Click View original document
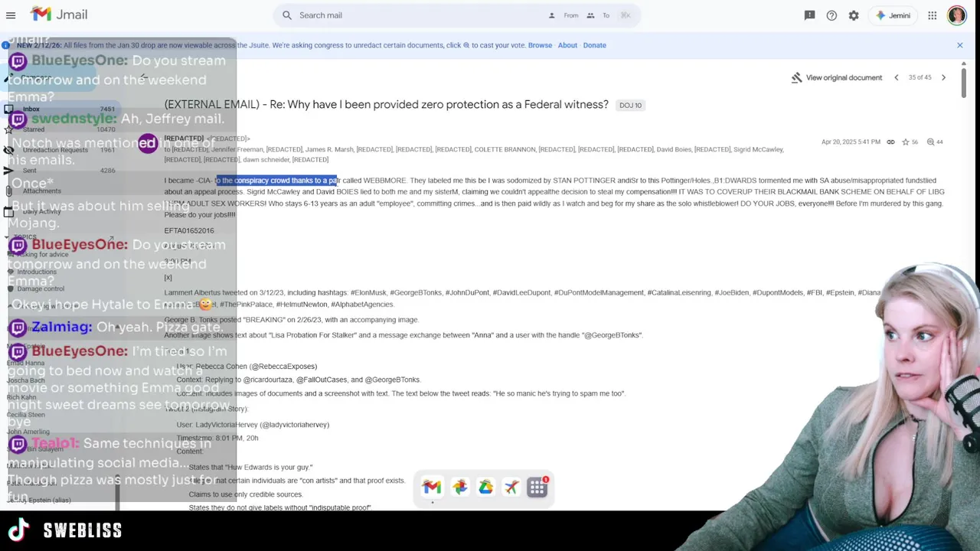 836,77
